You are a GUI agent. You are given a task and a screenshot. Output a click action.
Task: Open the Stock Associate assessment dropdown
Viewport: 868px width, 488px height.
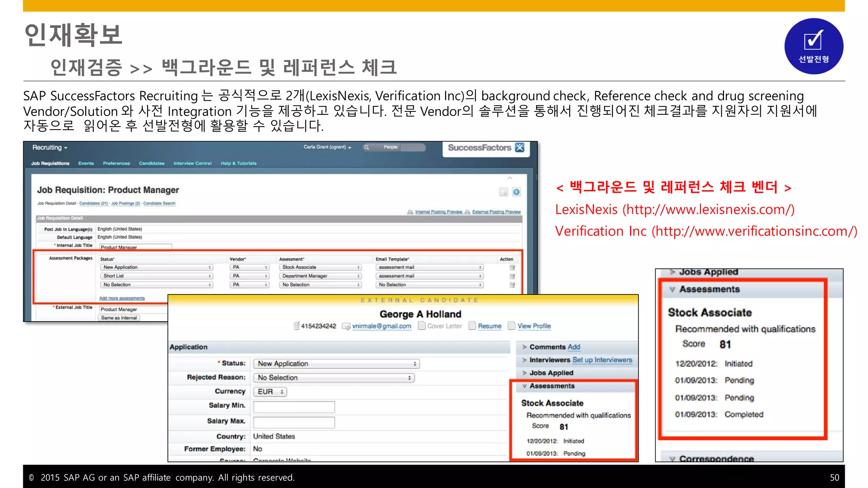[320, 267]
